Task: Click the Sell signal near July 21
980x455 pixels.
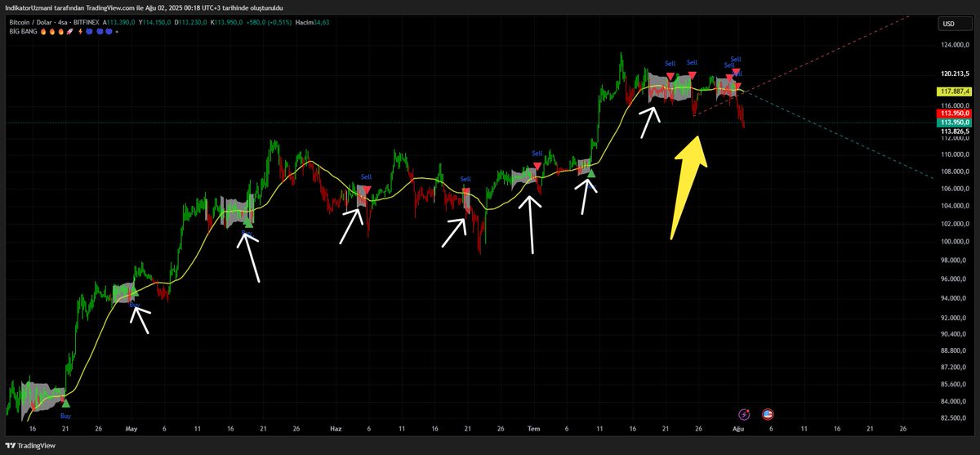Action: pyautogui.click(x=670, y=64)
